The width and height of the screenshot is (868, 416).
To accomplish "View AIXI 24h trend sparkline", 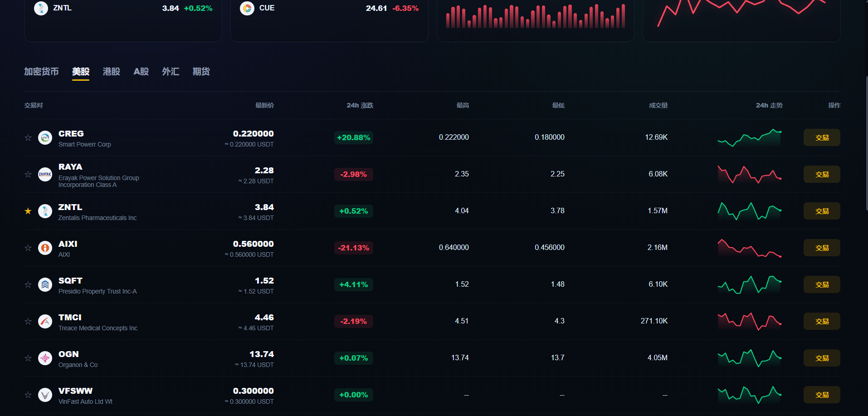I will [x=750, y=248].
